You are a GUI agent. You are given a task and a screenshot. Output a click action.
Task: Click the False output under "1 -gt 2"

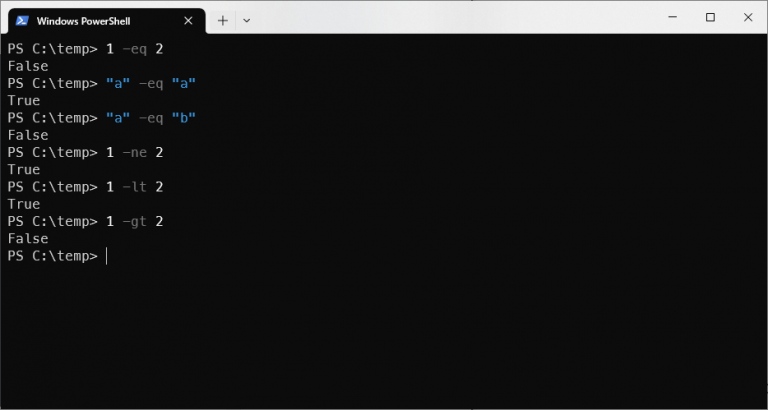click(x=28, y=239)
